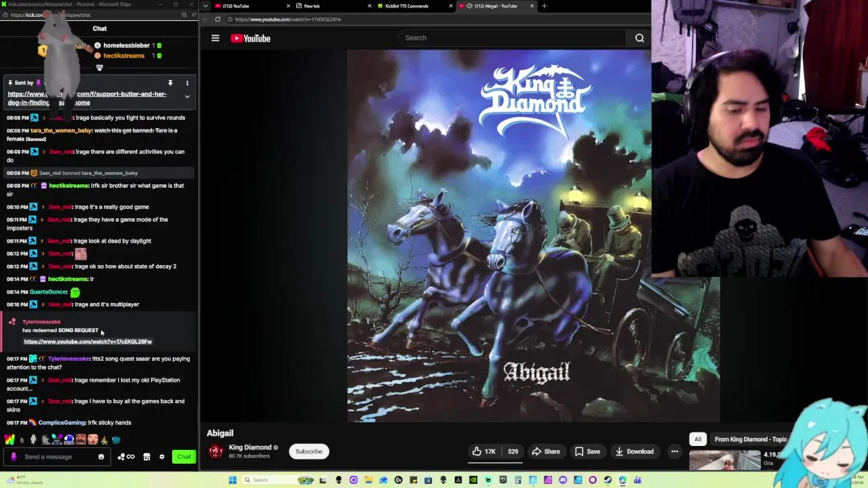The image size is (868, 488).
Task: Open the pinned message three-dot menu
Action: coord(187,83)
